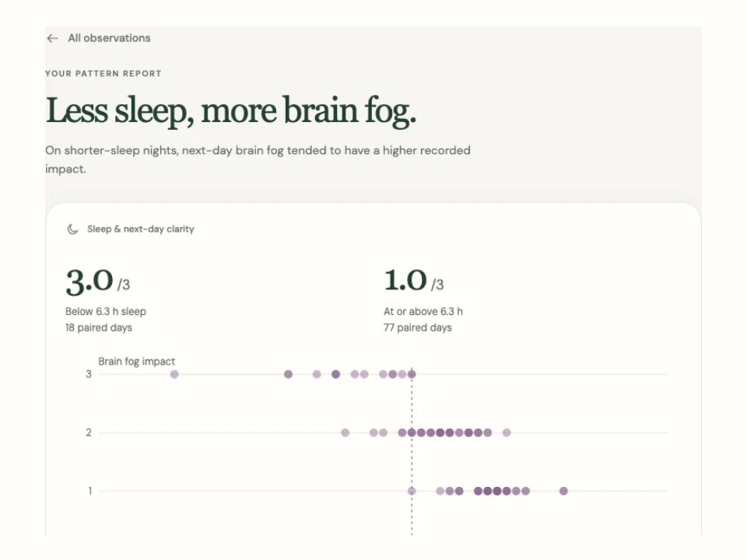The image size is (747, 560).
Task: Click the row 3 dot on the dotted threshold line
Action: point(412,374)
